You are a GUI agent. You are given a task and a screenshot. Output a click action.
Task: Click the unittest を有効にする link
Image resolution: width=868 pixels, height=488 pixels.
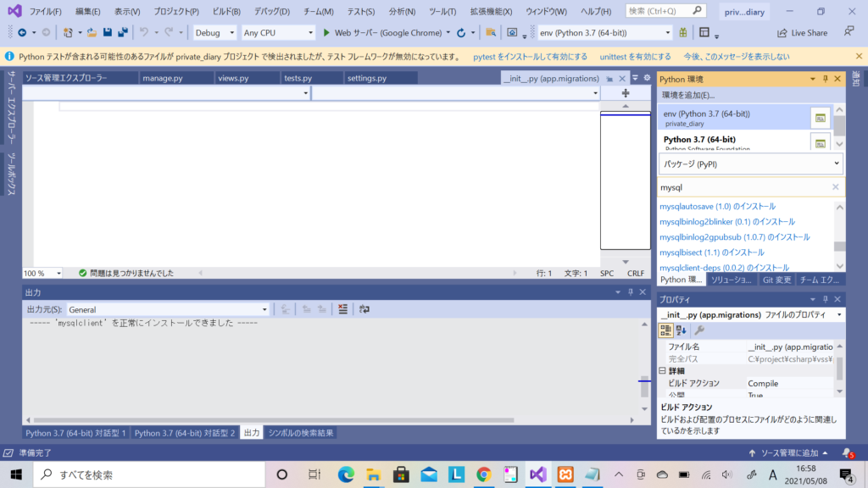(636, 57)
